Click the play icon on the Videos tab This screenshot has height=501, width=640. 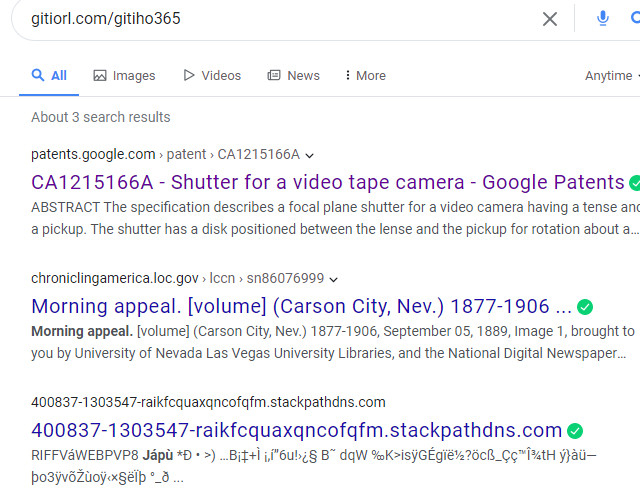tap(189, 75)
